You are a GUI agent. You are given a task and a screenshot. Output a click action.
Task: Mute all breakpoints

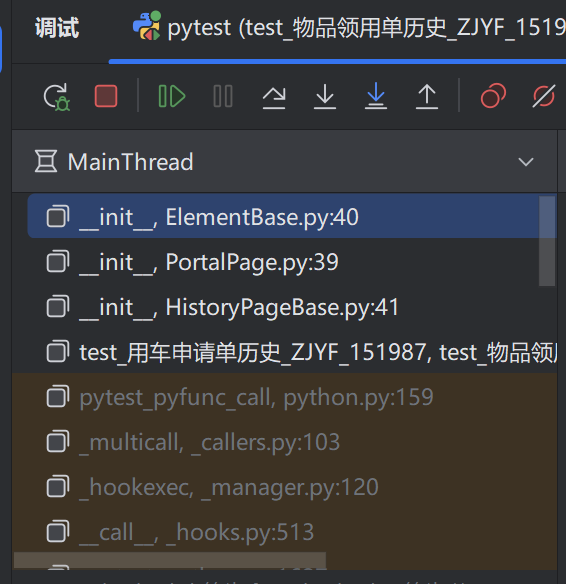[x=544, y=96]
